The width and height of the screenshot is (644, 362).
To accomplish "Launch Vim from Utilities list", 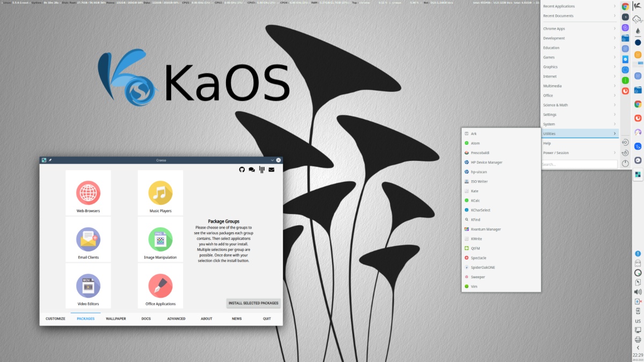I will click(x=501, y=287).
